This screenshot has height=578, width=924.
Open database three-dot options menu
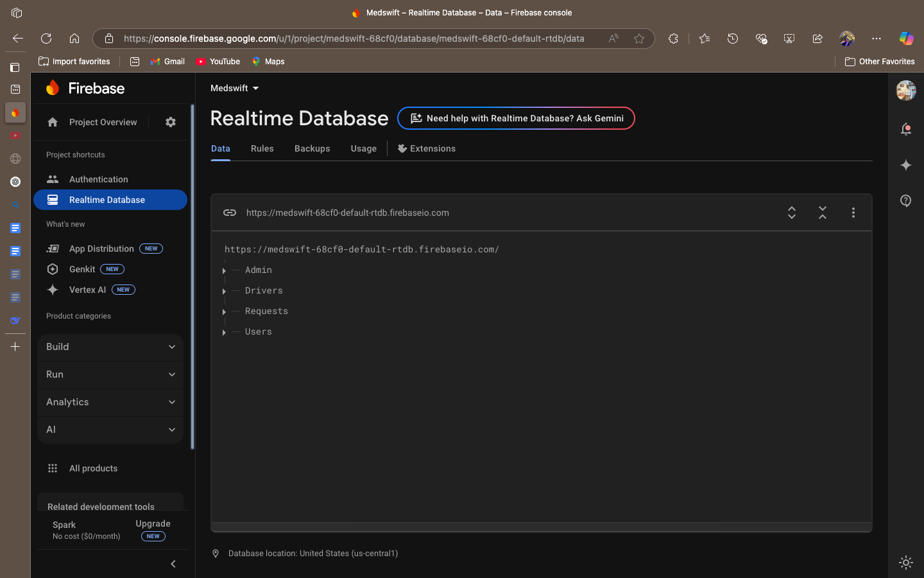click(853, 213)
